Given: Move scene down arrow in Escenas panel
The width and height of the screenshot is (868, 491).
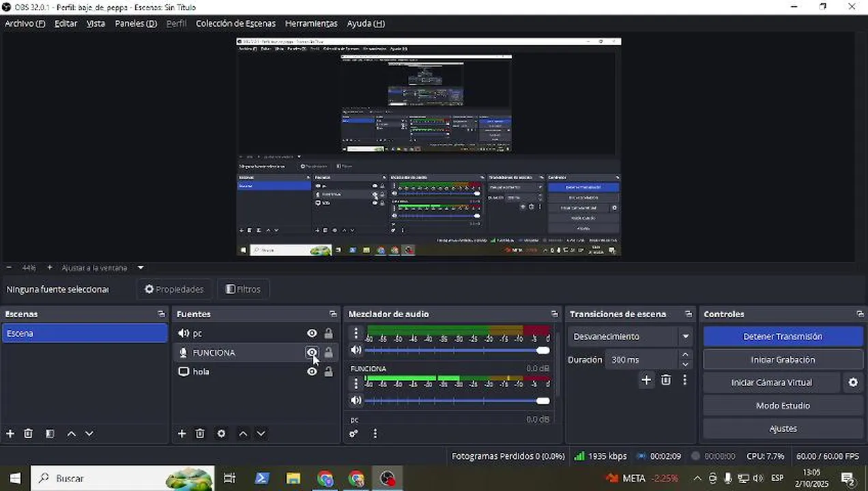Looking at the screenshot, I should point(89,434).
